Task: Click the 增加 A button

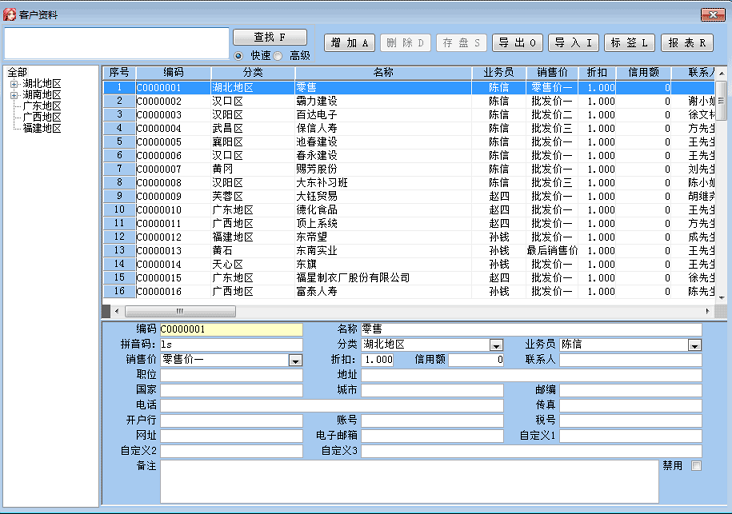Action: tap(349, 43)
